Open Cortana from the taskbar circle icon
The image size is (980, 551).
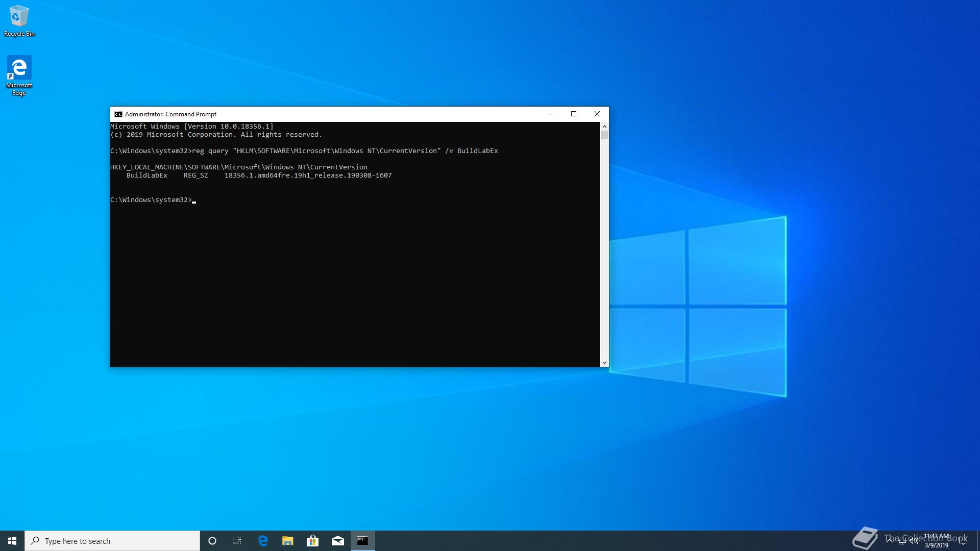pos(212,541)
